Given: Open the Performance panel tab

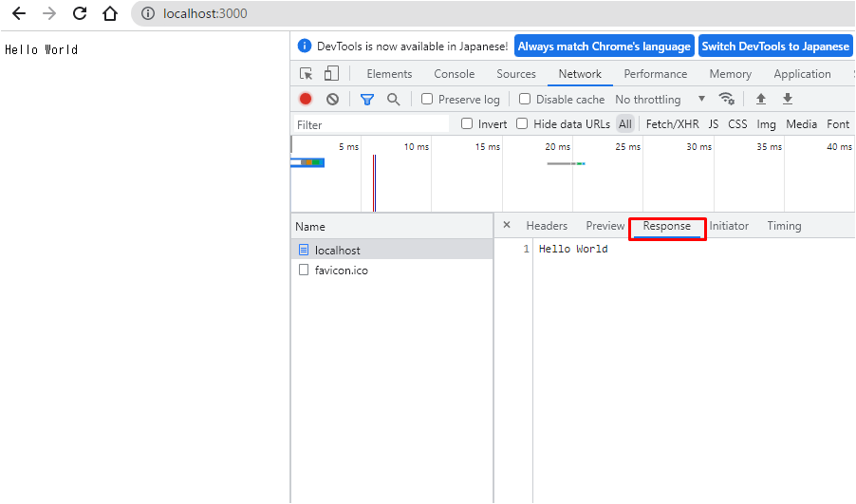Looking at the screenshot, I should pos(656,74).
